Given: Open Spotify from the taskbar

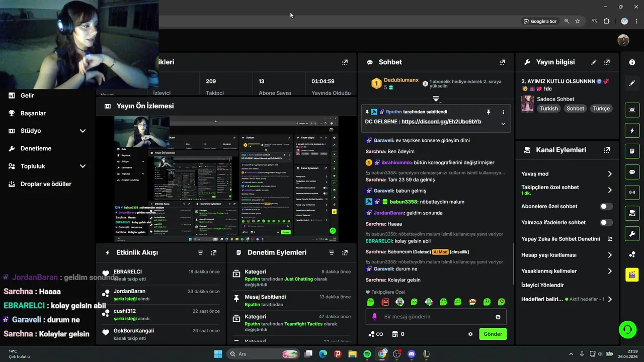Looking at the screenshot, I should click(x=367, y=354).
